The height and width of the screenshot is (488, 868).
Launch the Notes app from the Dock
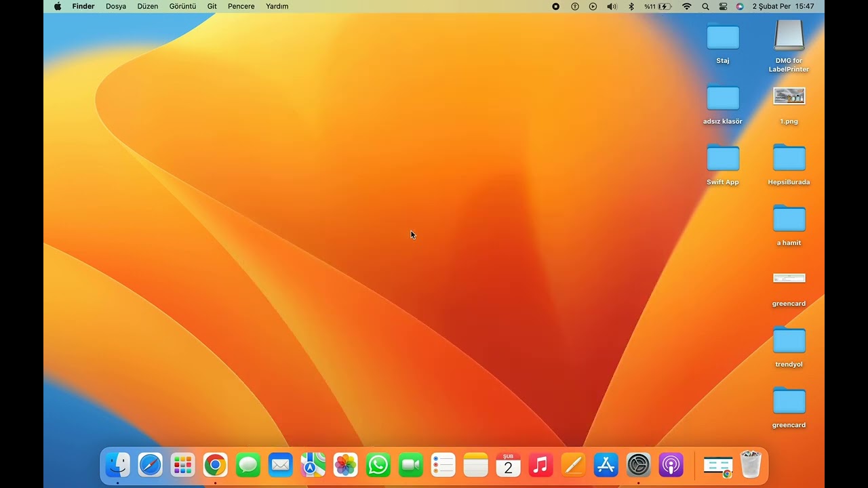pyautogui.click(x=475, y=465)
